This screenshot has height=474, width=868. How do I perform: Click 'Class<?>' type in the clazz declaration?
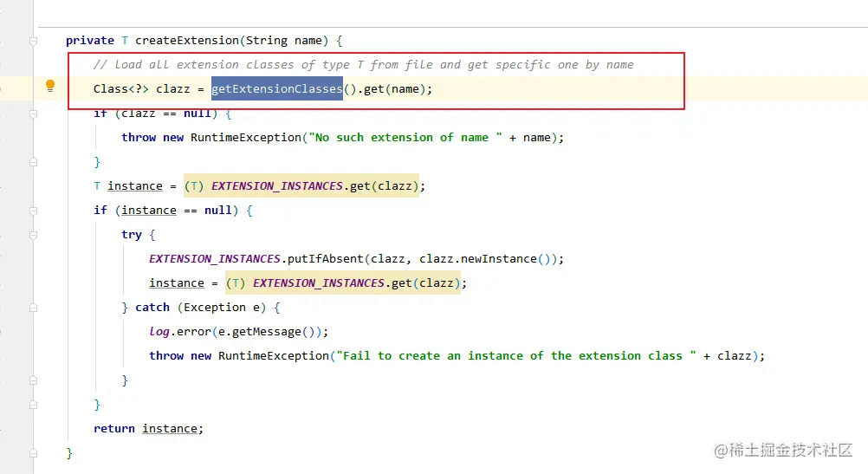click(121, 88)
